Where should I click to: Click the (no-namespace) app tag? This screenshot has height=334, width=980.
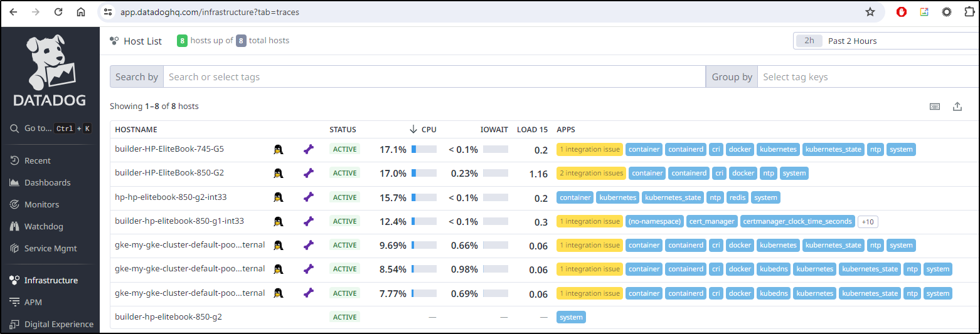pyautogui.click(x=654, y=221)
